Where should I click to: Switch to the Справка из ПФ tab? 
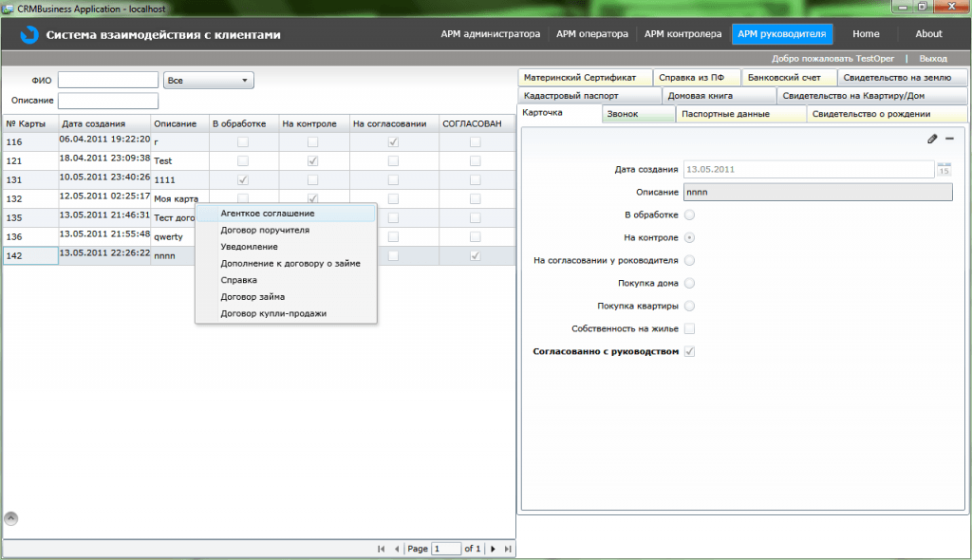pyautogui.click(x=697, y=78)
